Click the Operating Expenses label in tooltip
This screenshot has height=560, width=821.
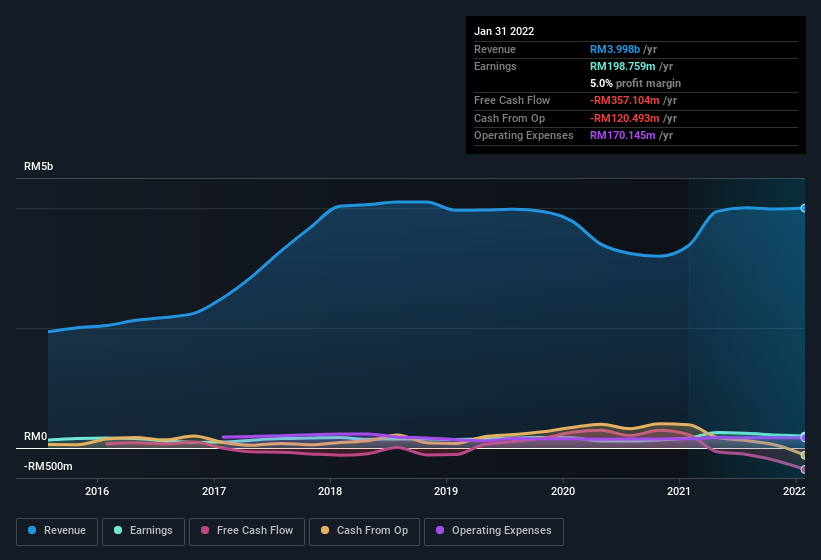tap(524, 136)
